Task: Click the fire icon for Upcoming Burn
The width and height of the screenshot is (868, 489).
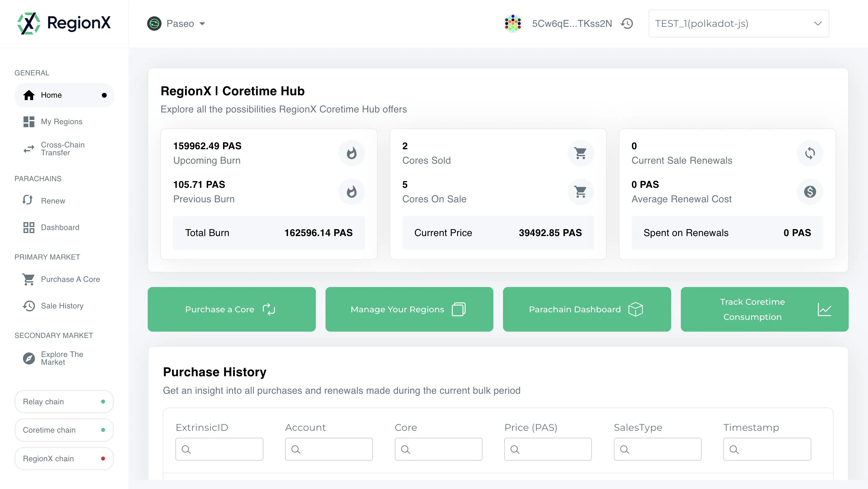Action: (352, 153)
